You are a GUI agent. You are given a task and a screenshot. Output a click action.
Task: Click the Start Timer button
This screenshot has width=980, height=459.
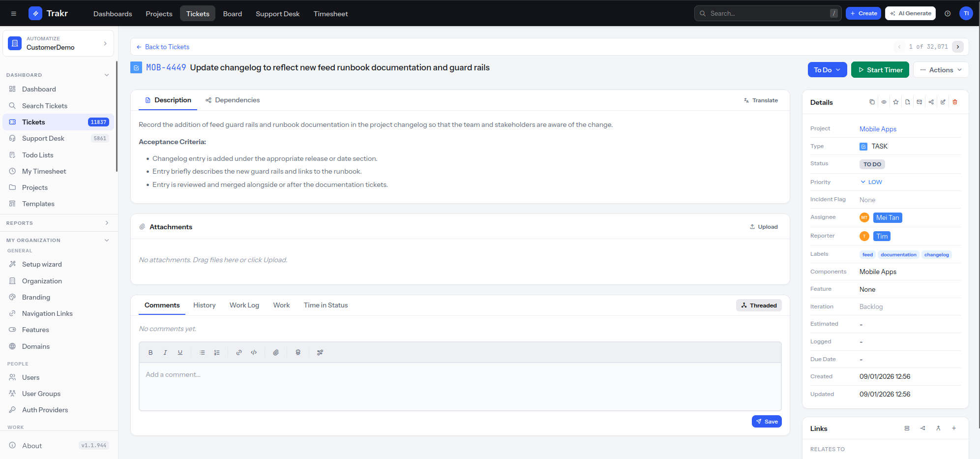(x=880, y=70)
